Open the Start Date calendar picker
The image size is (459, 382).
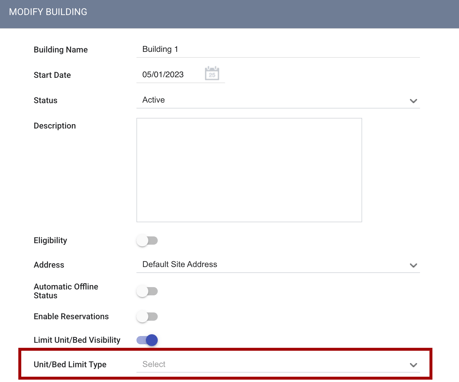pos(212,74)
